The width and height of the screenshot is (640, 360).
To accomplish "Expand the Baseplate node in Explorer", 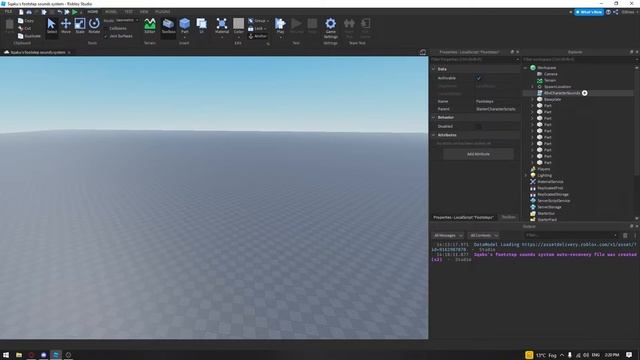I will (x=532, y=100).
